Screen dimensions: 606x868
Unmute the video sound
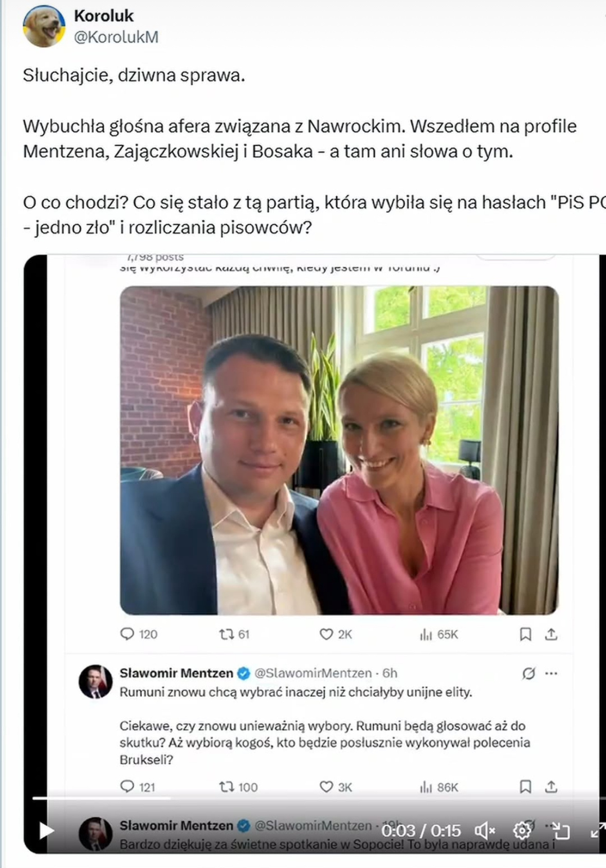(x=485, y=830)
